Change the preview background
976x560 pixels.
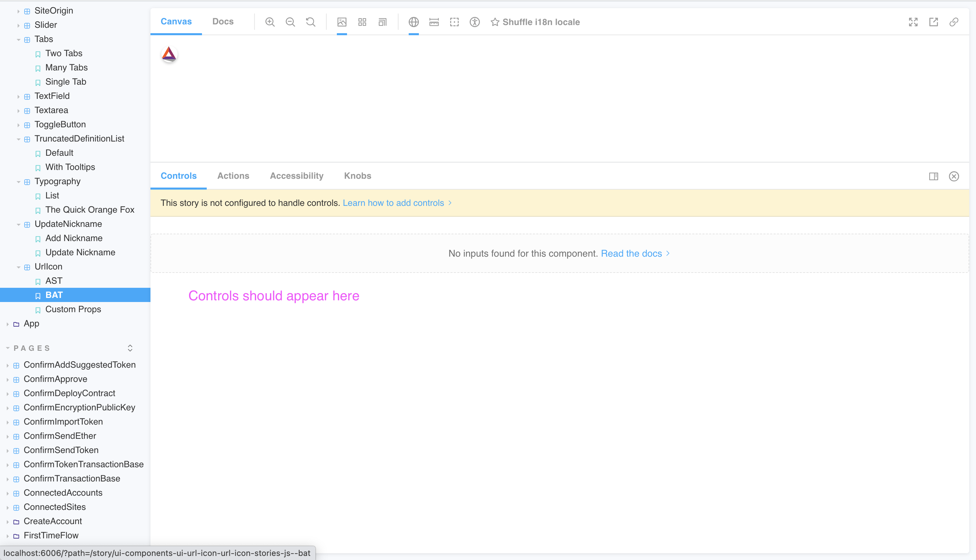coord(342,22)
